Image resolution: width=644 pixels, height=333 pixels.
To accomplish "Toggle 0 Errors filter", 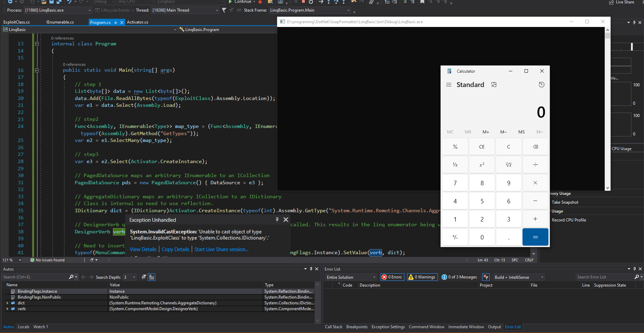I will pyautogui.click(x=392, y=277).
